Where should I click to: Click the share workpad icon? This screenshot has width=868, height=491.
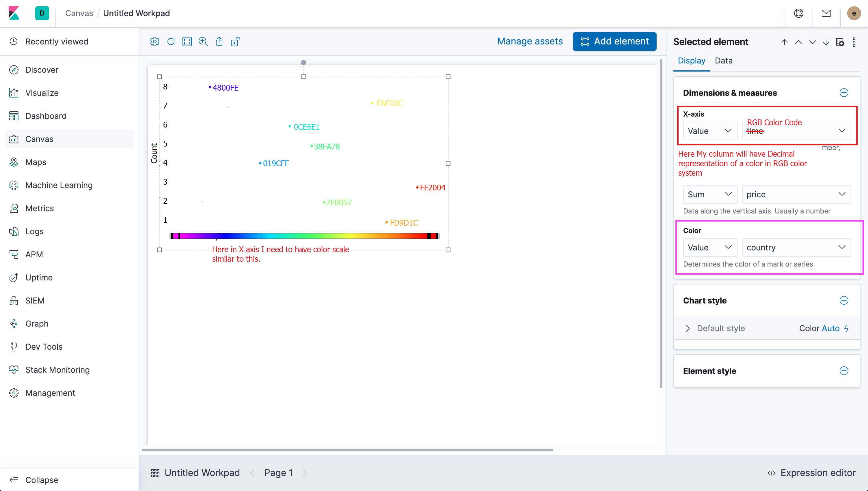pyautogui.click(x=219, y=42)
